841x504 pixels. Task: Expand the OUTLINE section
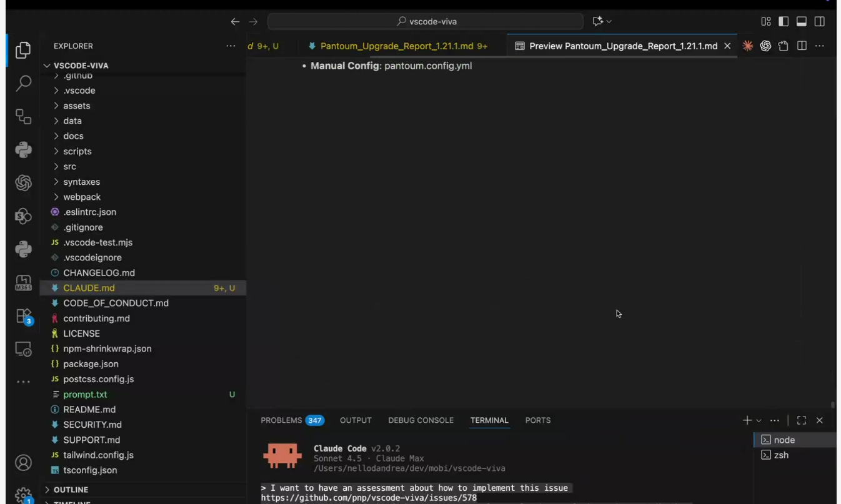tap(71, 490)
